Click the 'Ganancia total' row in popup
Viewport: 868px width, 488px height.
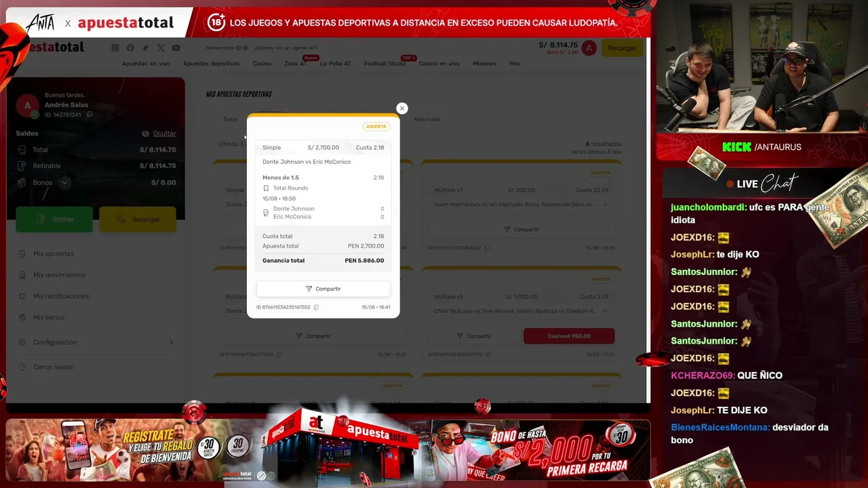tap(323, 260)
